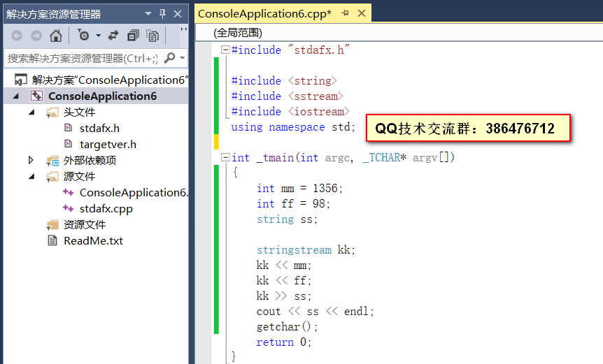This screenshot has height=364, width=603.
Task: Pin the ConsoleApplication6.cpp tab
Action: click(x=345, y=13)
